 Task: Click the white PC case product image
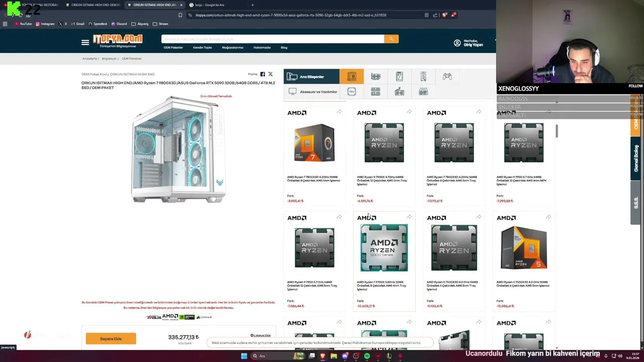point(178,149)
